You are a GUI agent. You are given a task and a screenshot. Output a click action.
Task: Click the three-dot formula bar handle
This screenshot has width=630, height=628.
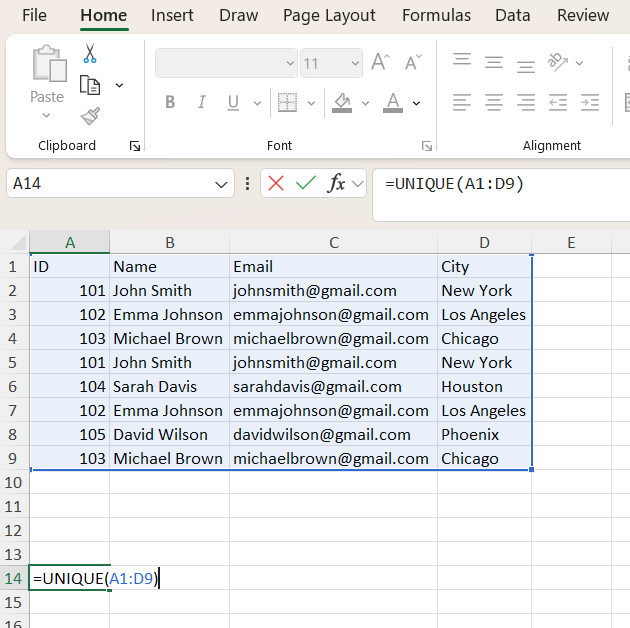[247, 184]
